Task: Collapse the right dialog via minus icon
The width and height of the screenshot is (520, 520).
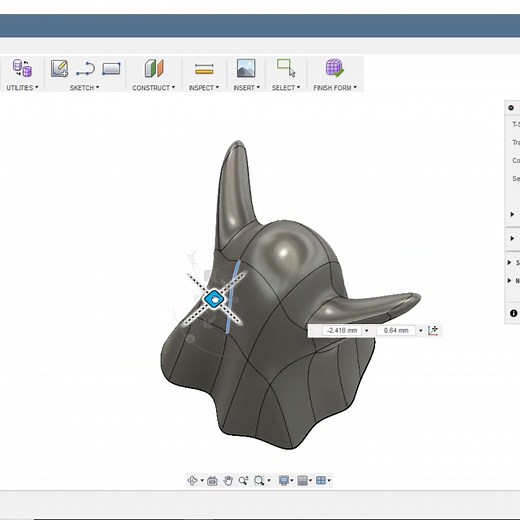Action: (x=511, y=108)
